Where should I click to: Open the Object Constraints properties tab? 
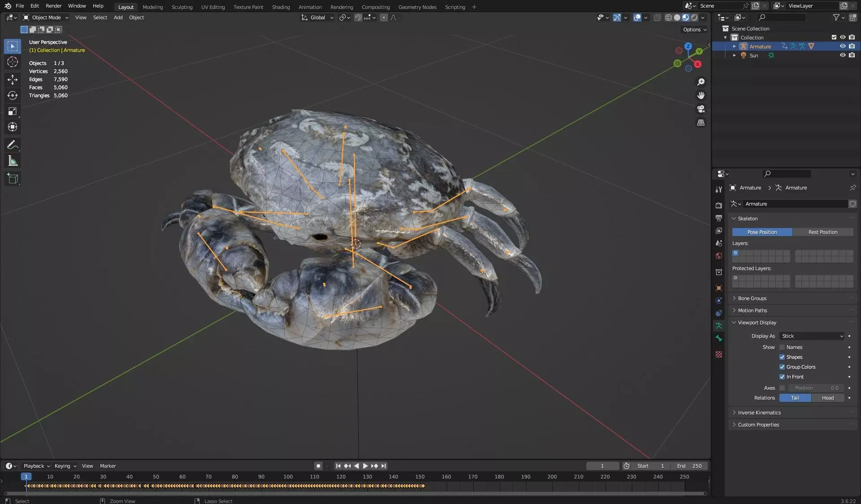[x=719, y=313]
